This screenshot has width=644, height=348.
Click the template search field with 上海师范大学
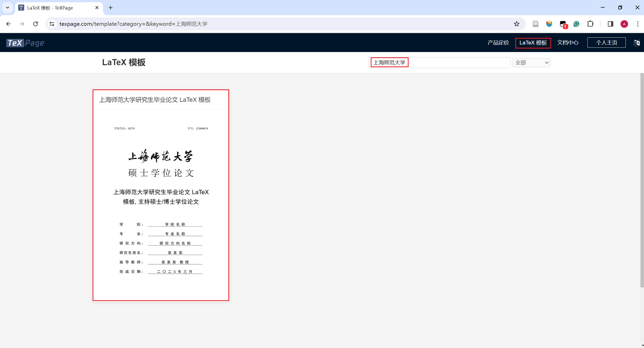[440, 62]
